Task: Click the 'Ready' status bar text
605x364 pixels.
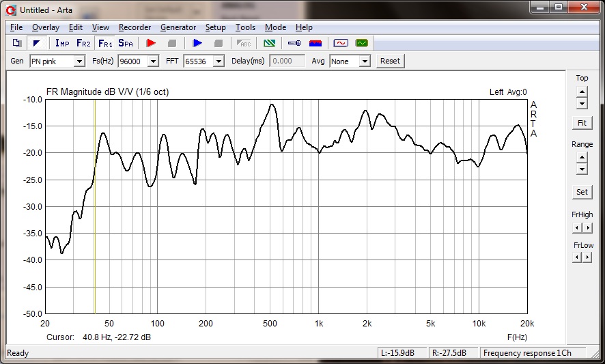Action: point(18,353)
